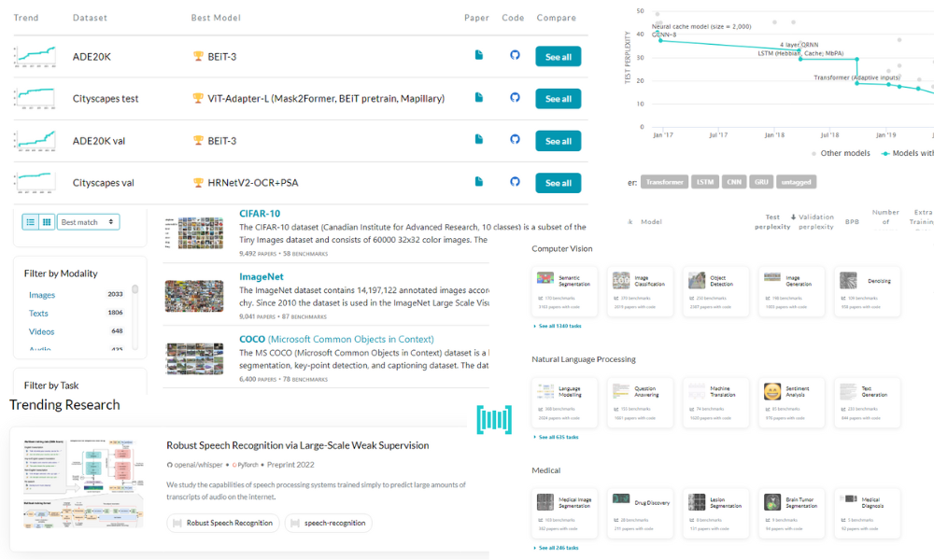Click the Cityscapes test dataset name

tap(106, 99)
